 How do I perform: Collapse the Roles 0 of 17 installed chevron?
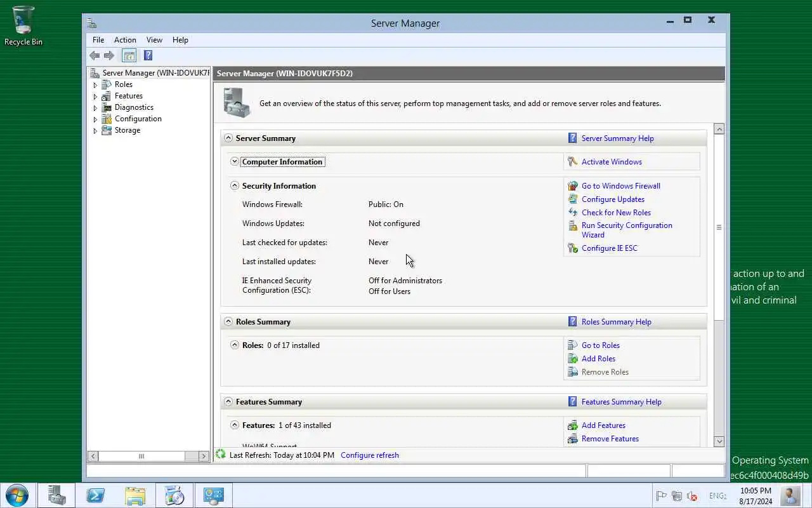click(235, 345)
